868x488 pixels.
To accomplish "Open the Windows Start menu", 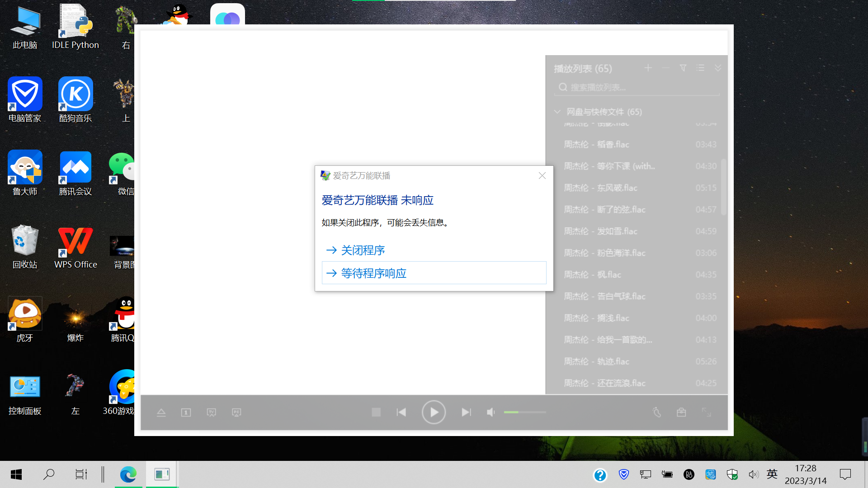I will pos(16,474).
